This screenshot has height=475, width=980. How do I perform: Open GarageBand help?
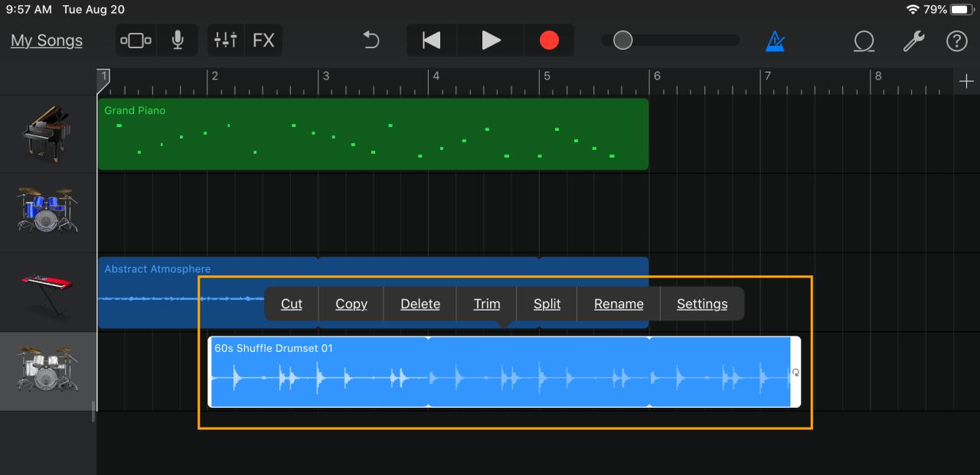coord(956,41)
